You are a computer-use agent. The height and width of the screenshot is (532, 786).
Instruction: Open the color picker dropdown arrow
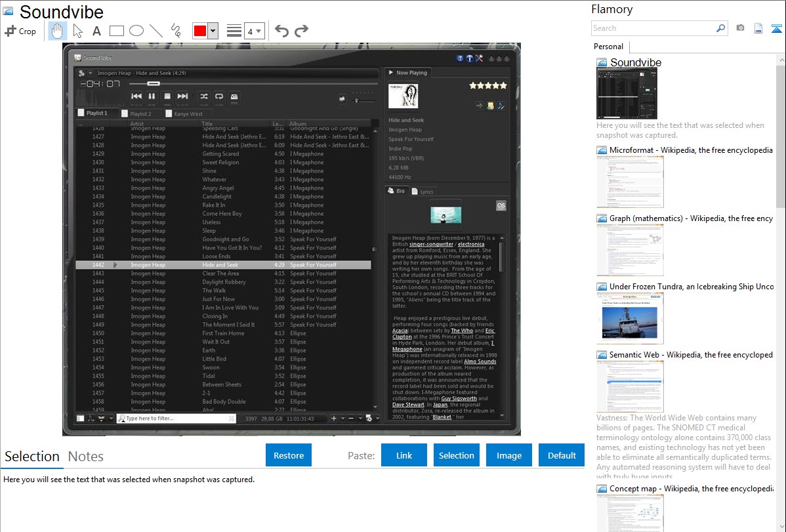[x=213, y=31]
